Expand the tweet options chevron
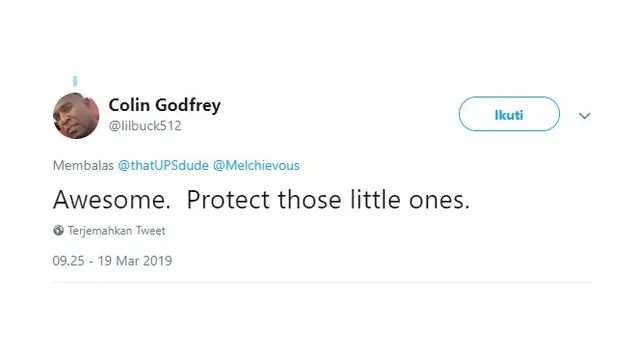Viewport: 640px width, 360px height. click(584, 116)
